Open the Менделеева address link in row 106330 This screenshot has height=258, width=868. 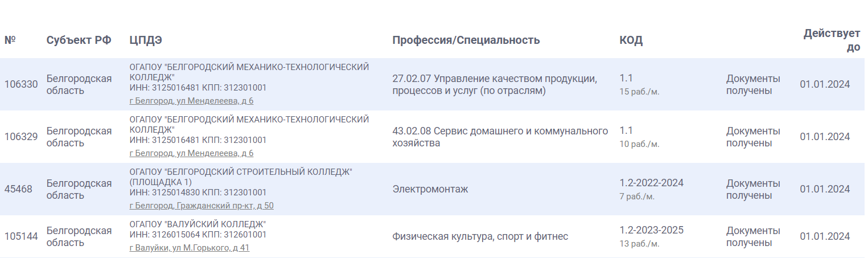(191, 101)
